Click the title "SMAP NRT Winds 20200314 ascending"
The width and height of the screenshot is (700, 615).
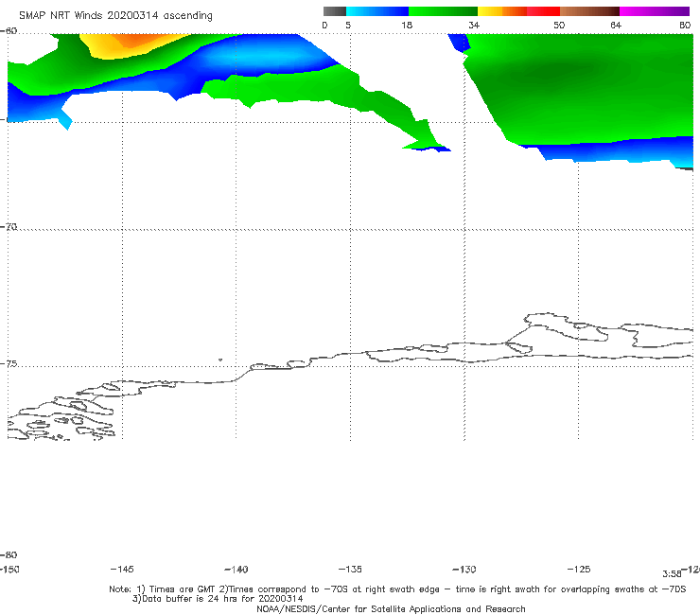115,15
